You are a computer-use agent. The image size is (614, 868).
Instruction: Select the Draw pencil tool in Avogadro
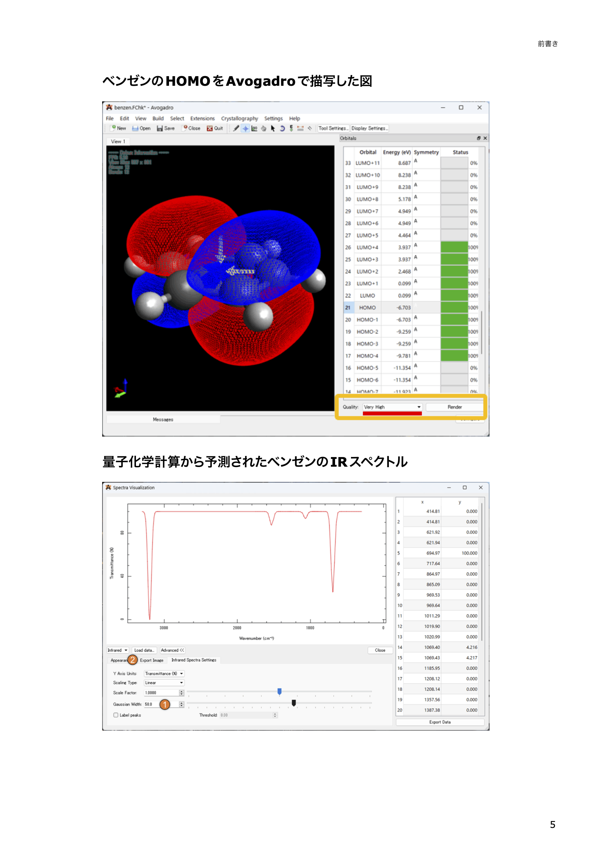(236, 128)
